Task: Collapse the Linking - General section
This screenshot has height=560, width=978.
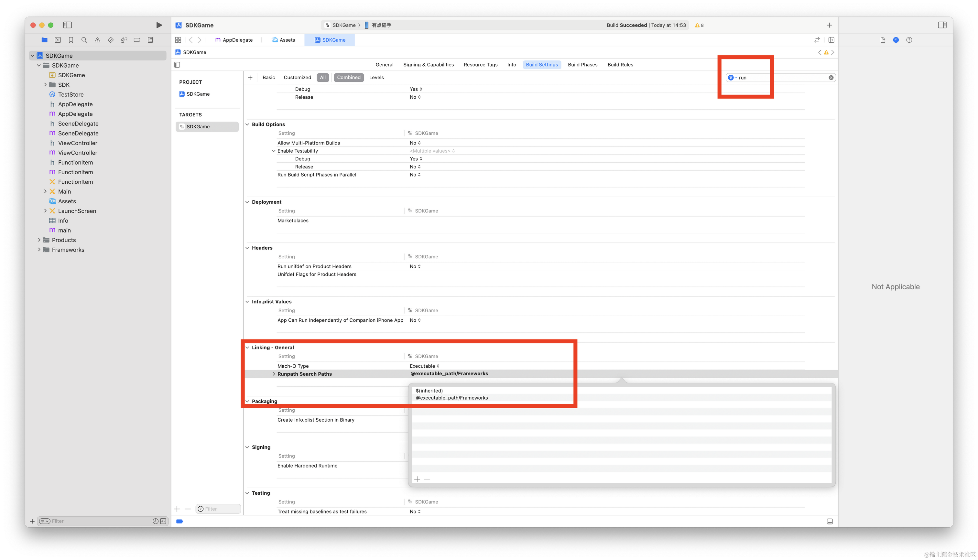Action: pyautogui.click(x=247, y=348)
